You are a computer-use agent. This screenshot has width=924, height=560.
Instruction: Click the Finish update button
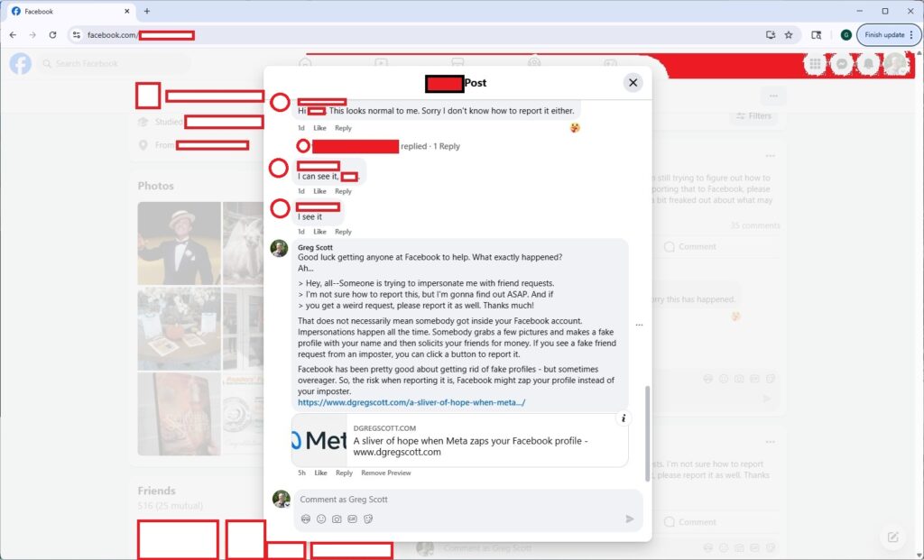[x=882, y=34]
